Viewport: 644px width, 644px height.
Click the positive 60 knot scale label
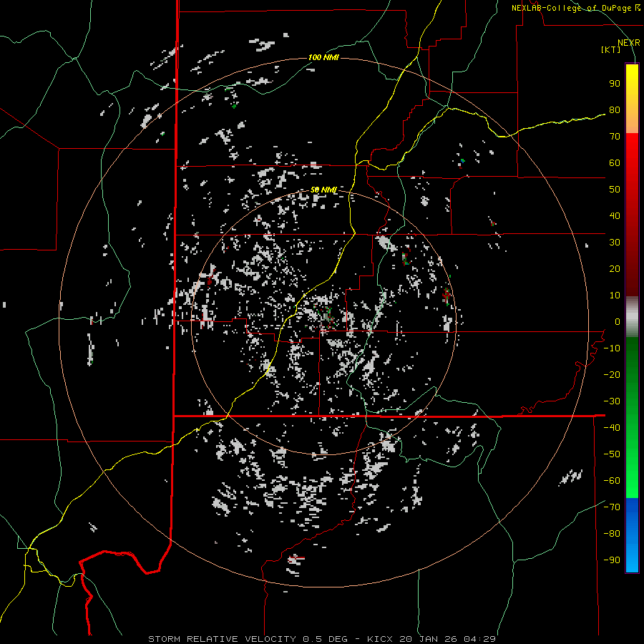615,163
